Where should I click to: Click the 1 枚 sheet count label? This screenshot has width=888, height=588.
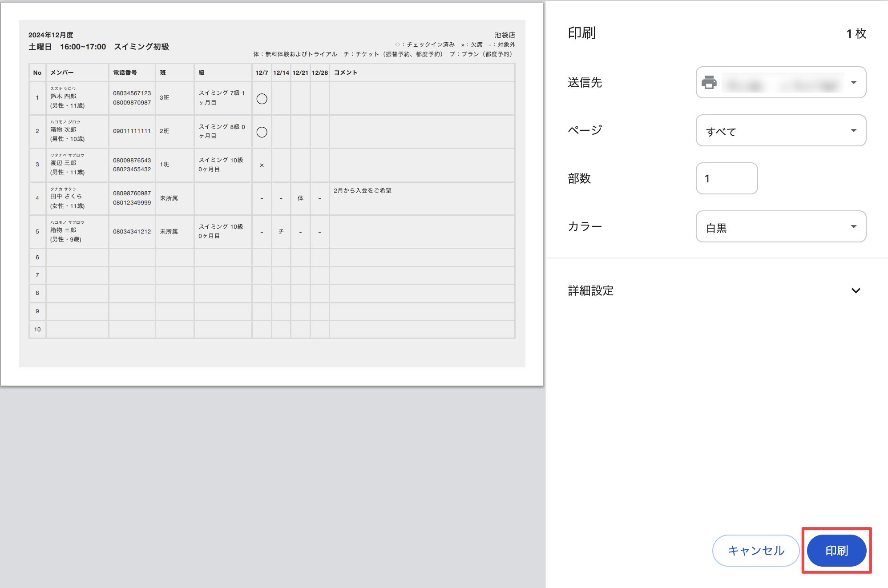coord(856,33)
